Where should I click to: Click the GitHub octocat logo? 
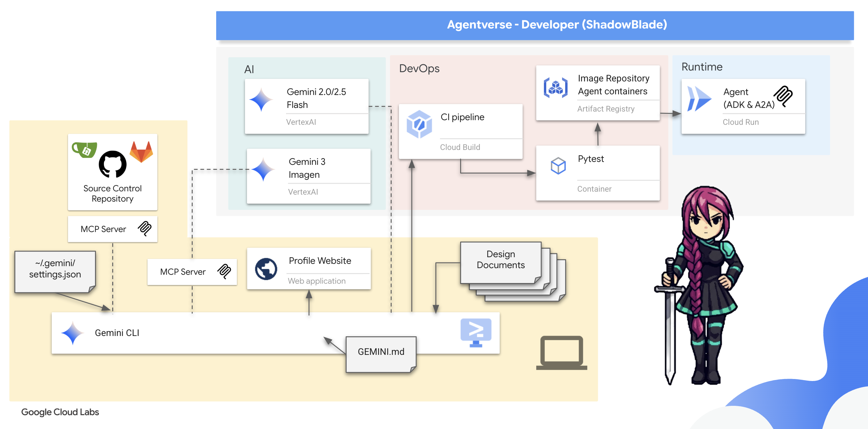[112, 164]
